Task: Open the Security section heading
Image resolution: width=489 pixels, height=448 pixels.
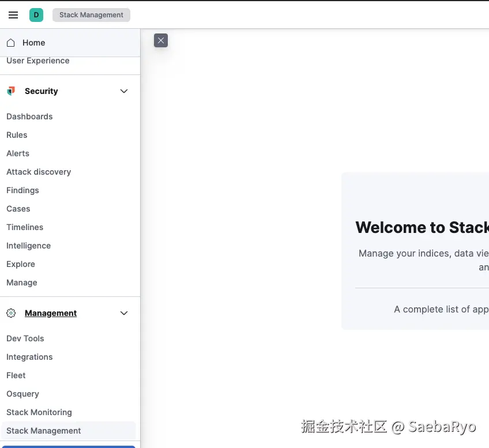Action: pyautogui.click(x=41, y=91)
